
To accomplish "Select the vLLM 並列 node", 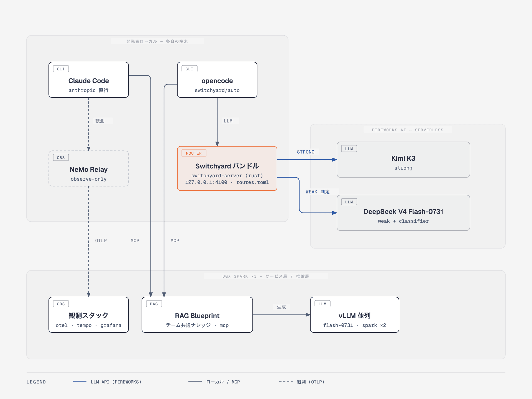I will click(x=355, y=315).
